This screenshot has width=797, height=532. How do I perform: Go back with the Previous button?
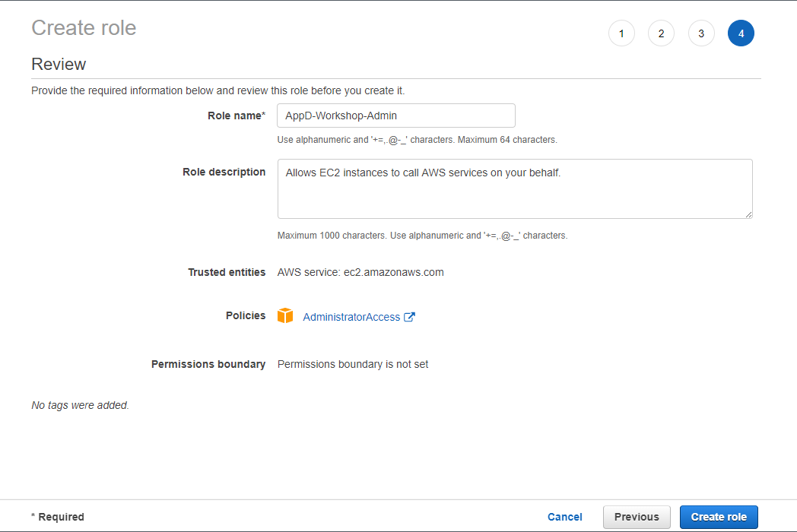(x=637, y=517)
